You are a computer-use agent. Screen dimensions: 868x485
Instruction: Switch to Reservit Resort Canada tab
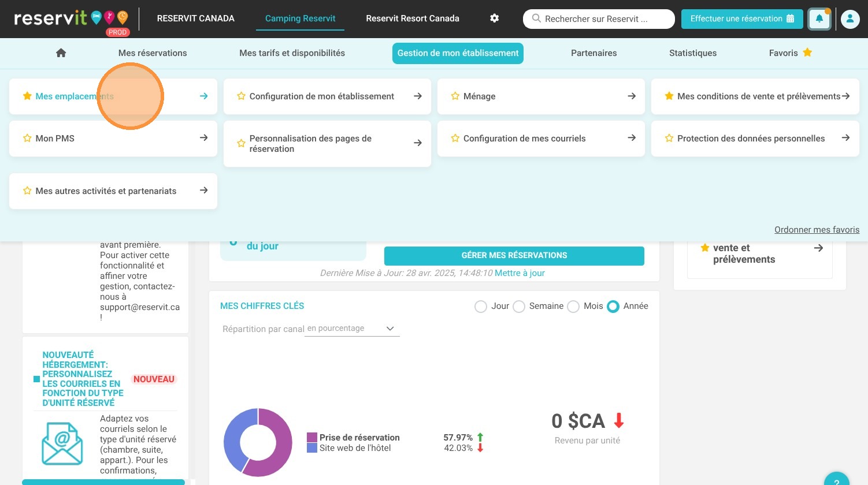(413, 18)
